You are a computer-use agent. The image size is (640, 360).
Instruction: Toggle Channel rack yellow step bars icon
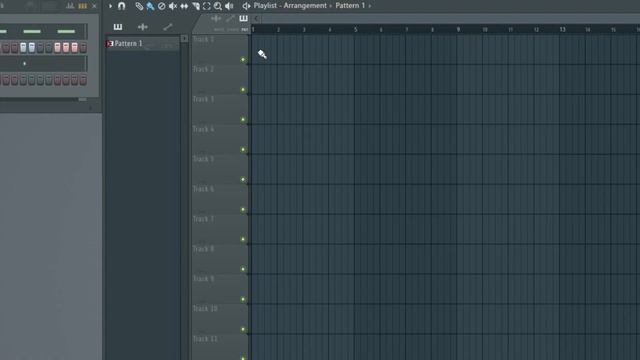[x=83, y=6]
